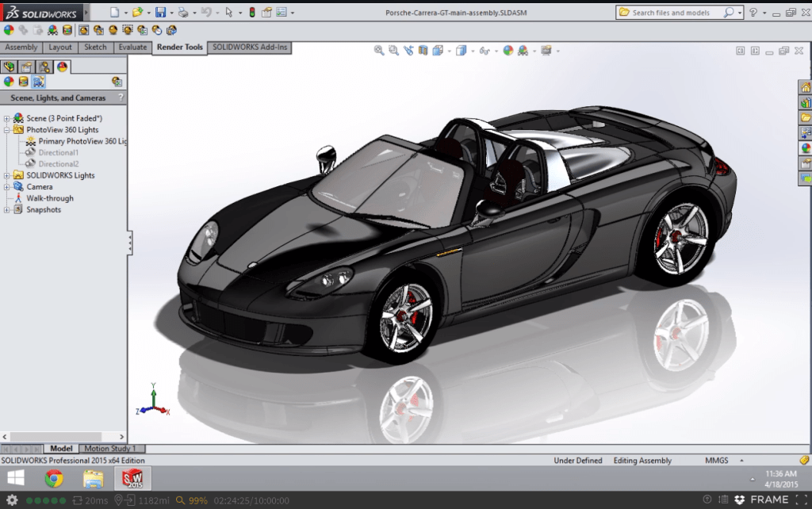Open the SOLIDWORKS Add-Ins tab

click(x=250, y=48)
